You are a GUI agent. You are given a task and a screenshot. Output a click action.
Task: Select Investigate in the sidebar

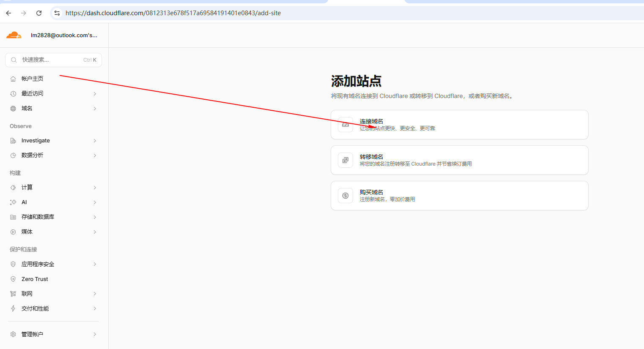point(53,140)
